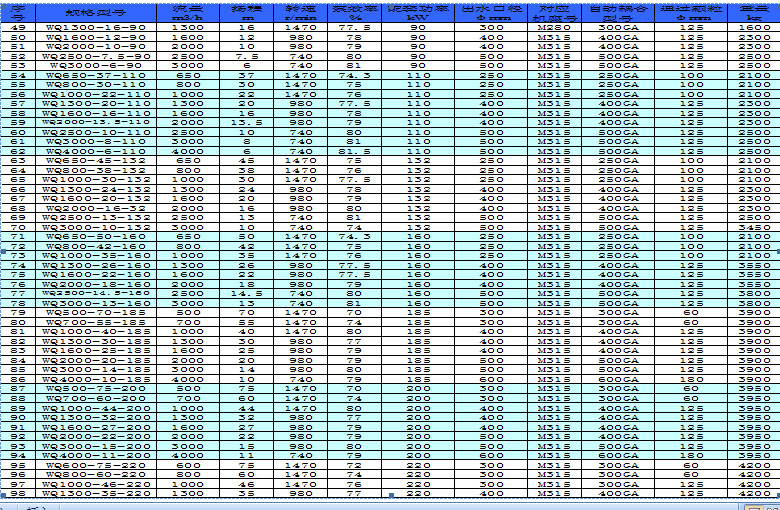Select model cell WQ1000-44-200
Image resolution: width=780 pixels, height=510 pixels.
pos(96,408)
